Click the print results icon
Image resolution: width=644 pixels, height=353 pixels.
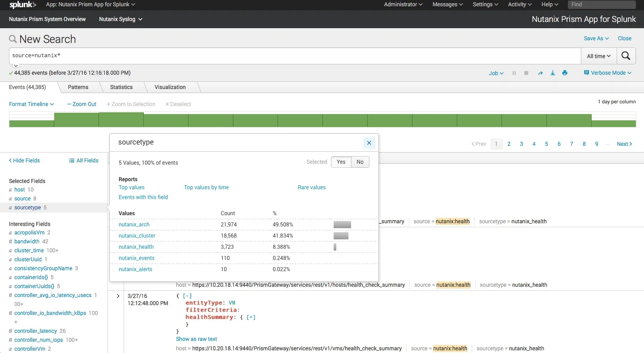[x=565, y=73]
